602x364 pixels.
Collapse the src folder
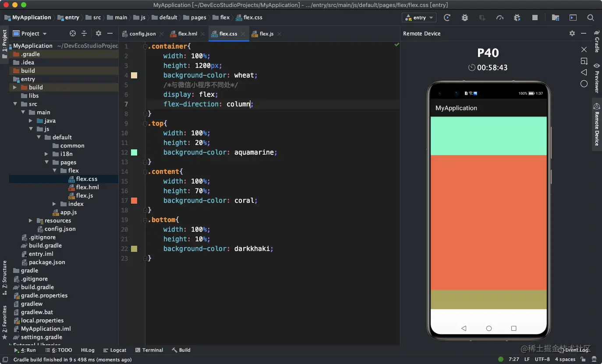coord(15,104)
